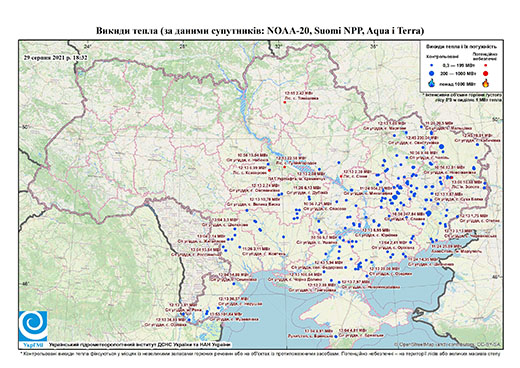Screen dimensions: 520x368
Task: Click the 46° latitude label on left
Action: [x=25, y=284]
